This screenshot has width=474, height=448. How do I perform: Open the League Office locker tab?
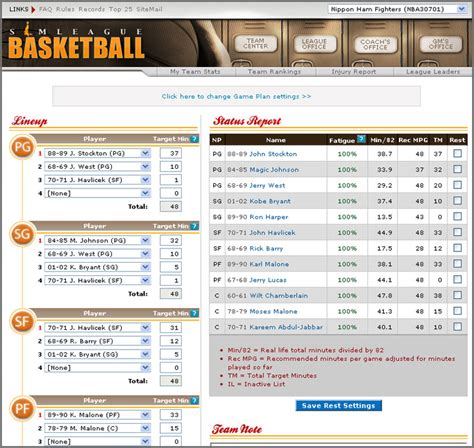pyautogui.click(x=314, y=44)
